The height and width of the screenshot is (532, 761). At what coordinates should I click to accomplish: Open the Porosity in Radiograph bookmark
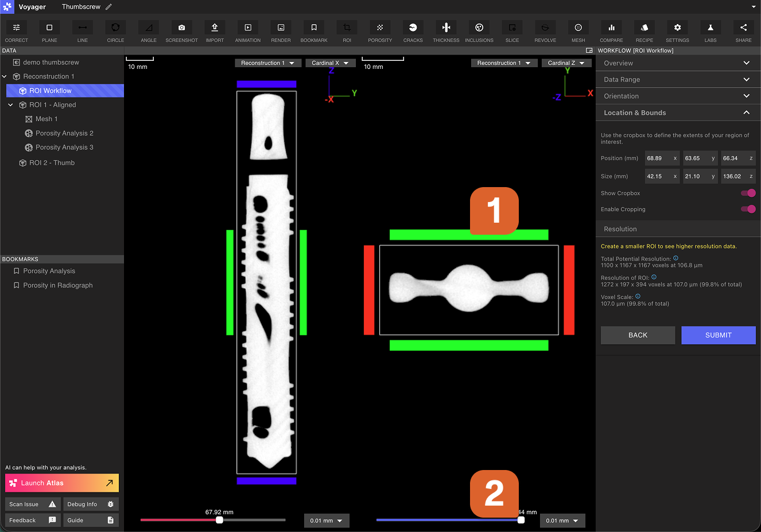click(x=58, y=285)
